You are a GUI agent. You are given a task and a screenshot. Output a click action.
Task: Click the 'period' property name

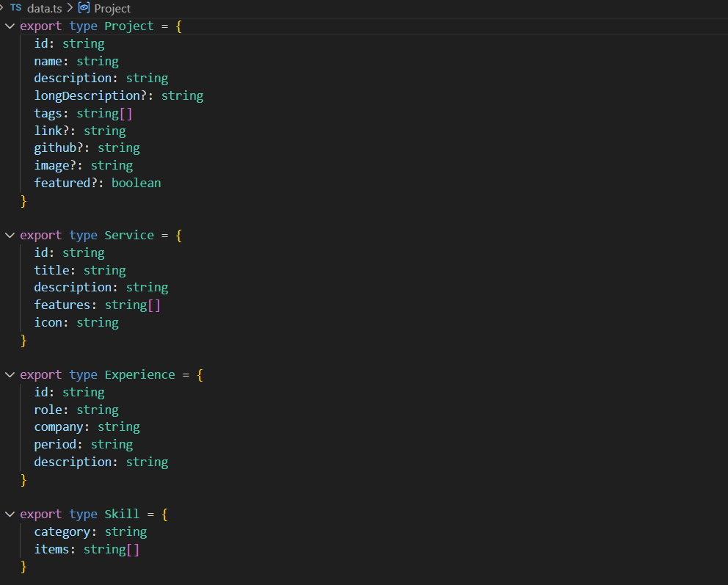point(55,445)
